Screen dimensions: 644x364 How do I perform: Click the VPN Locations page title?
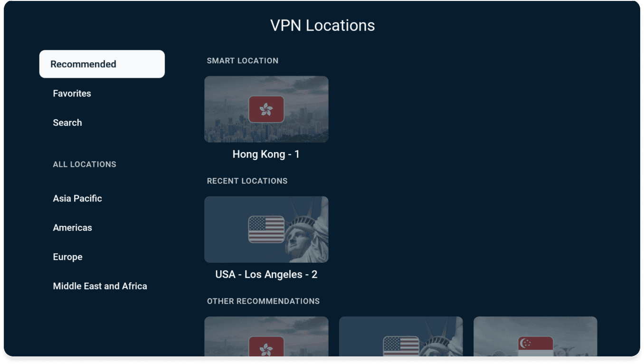(322, 25)
